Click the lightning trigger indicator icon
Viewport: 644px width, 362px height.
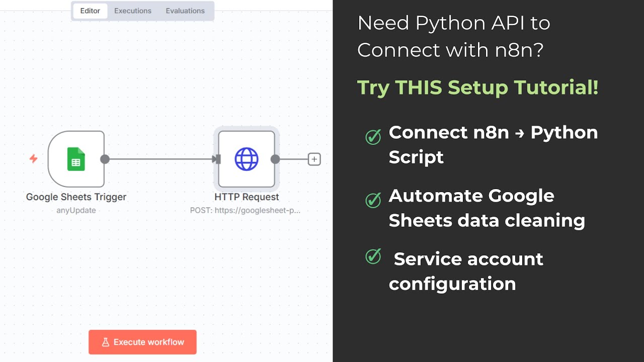[x=33, y=159]
